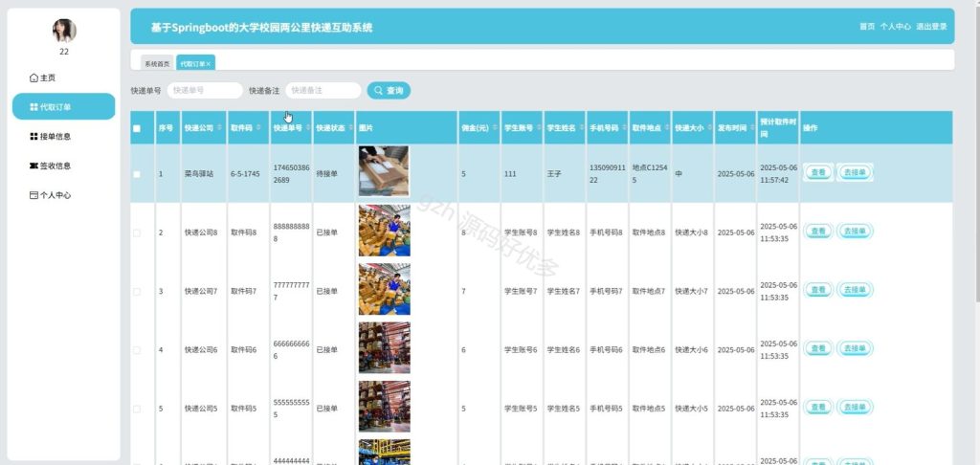980x465 pixels.
Task: Click the 签收信息 ticket icon in sidebar
Action: pyautogui.click(x=33, y=166)
